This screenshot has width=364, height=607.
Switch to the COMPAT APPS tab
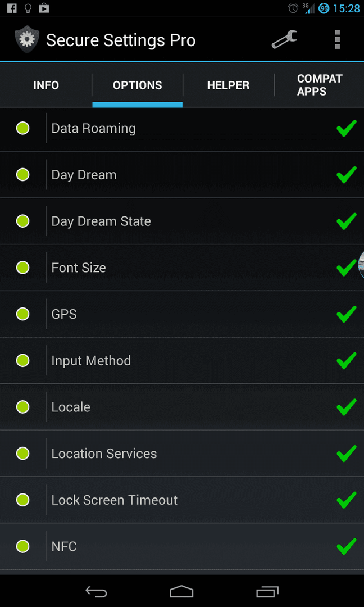click(x=320, y=85)
